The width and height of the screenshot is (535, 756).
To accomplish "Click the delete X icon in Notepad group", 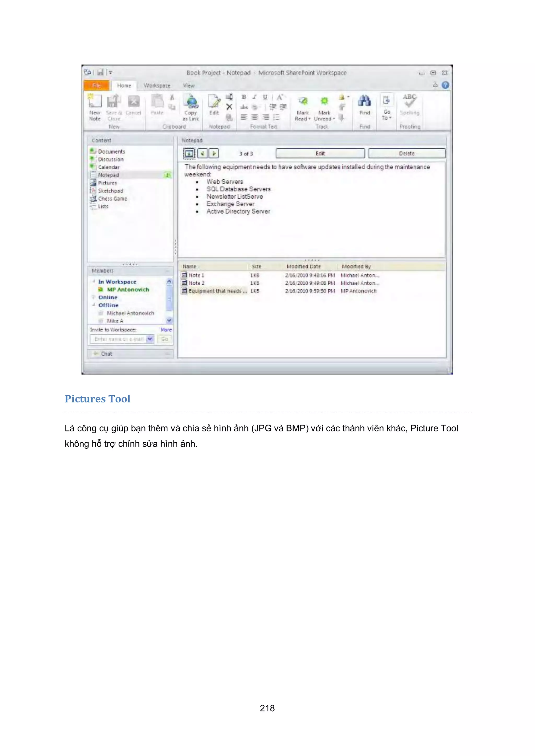I will coord(229,107).
